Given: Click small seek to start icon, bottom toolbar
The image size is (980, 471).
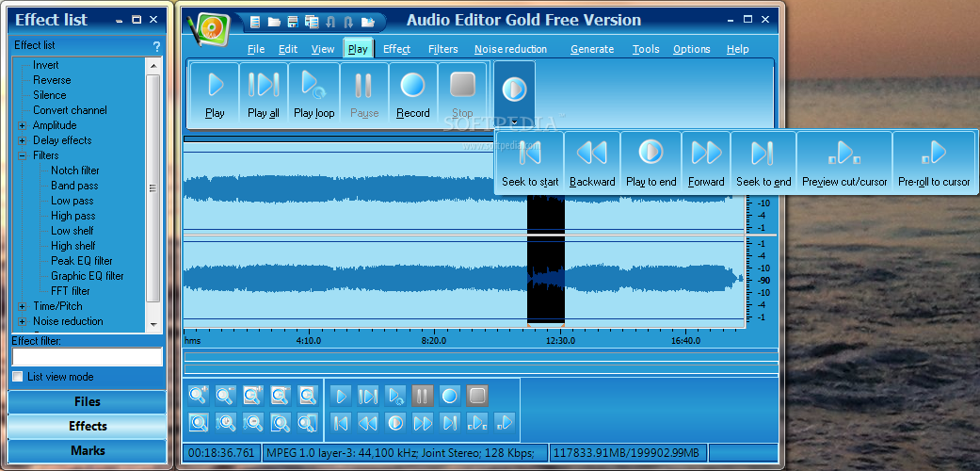Looking at the screenshot, I should 341,423.
